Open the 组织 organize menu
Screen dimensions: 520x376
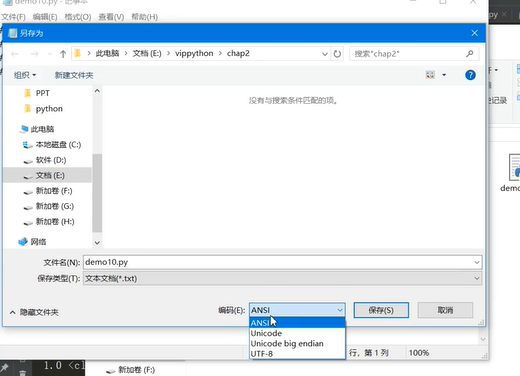click(x=25, y=75)
